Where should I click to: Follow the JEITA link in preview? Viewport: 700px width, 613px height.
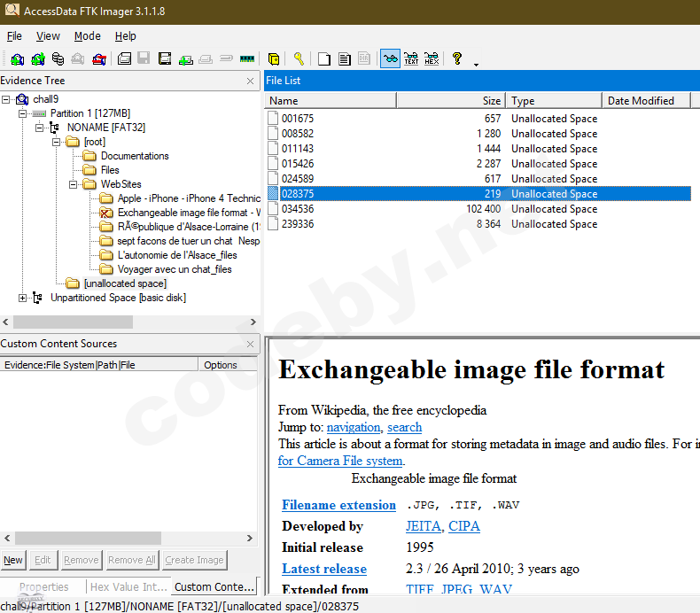[424, 526]
